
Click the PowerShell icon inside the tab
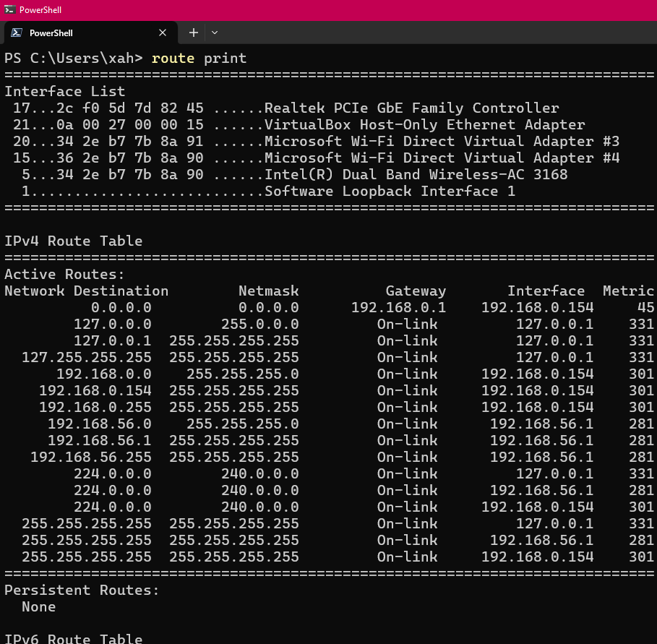click(15, 33)
